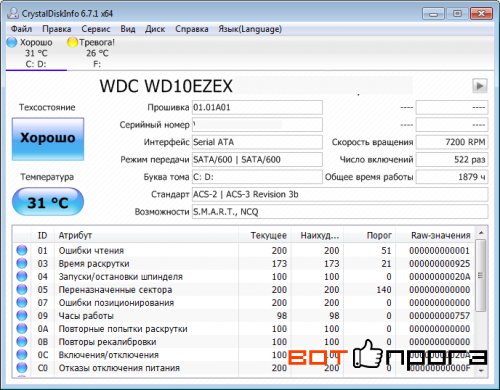Click the 31 °C temperature button
This screenshot has width=500, height=390.
coord(48,202)
